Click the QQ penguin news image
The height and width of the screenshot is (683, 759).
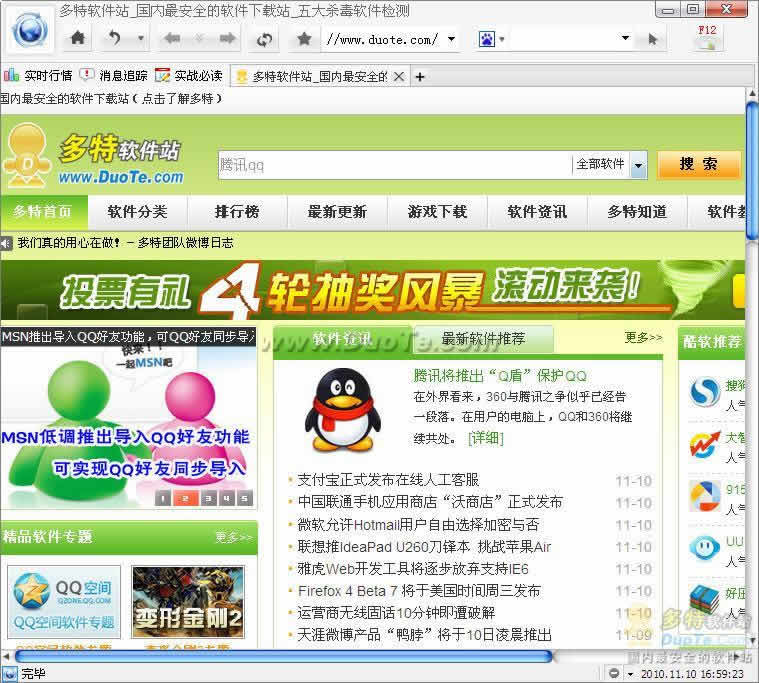343,410
